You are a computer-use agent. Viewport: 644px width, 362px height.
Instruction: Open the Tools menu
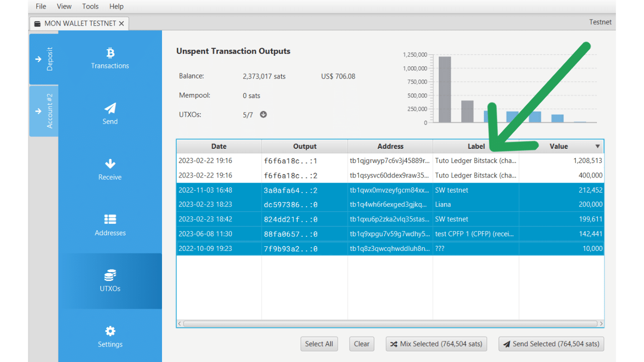91,7
